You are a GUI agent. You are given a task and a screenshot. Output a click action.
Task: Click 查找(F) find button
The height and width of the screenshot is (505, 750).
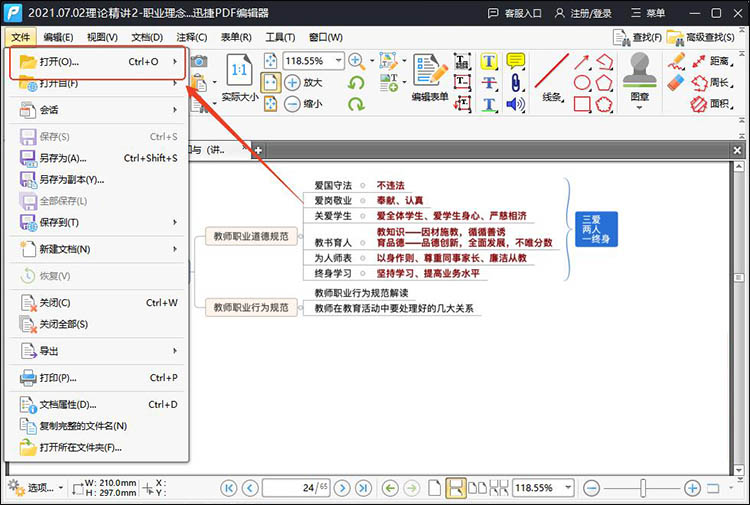coord(637,37)
